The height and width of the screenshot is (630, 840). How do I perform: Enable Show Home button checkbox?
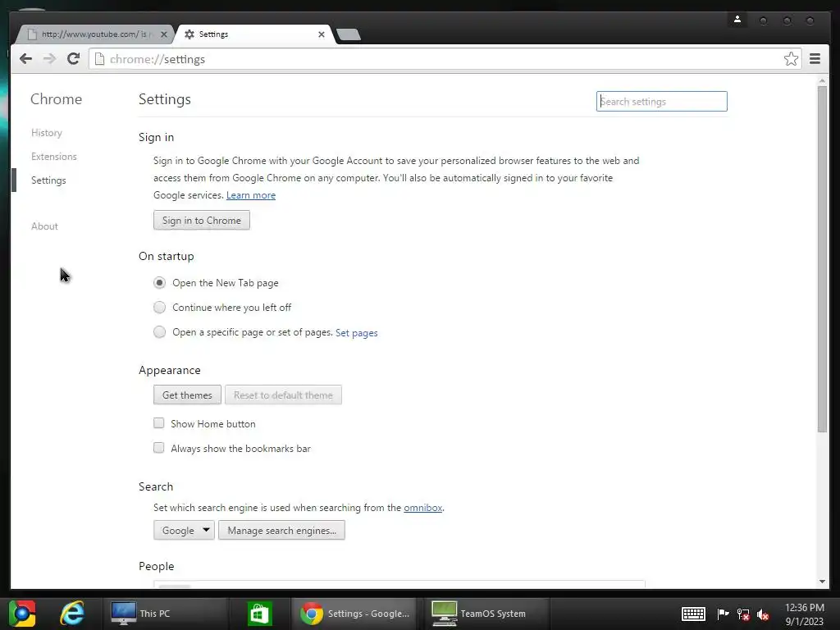pos(158,423)
